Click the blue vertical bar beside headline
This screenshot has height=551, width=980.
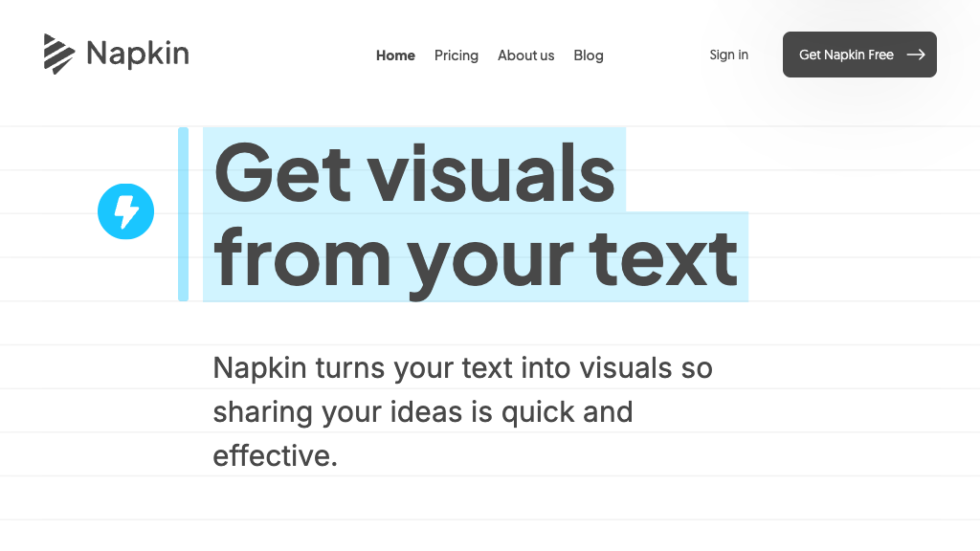(x=184, y=214)
